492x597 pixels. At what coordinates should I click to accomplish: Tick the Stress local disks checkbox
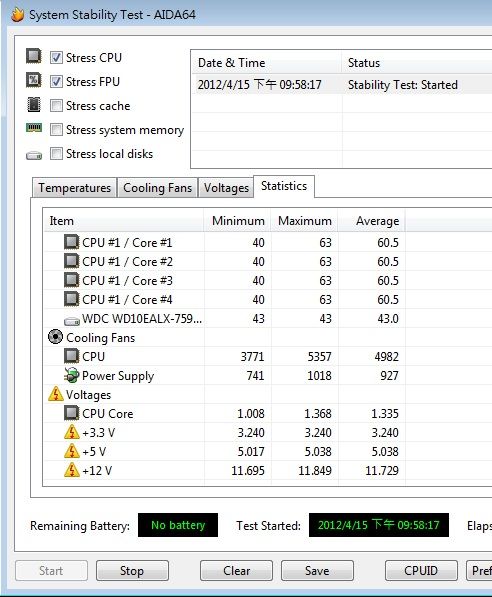[x=56, y=154]
